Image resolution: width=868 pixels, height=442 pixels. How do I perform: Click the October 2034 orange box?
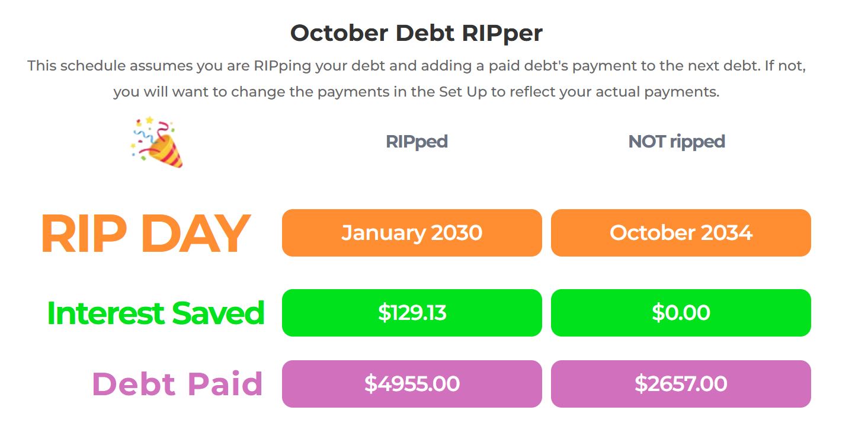click(x=681, y=233)
